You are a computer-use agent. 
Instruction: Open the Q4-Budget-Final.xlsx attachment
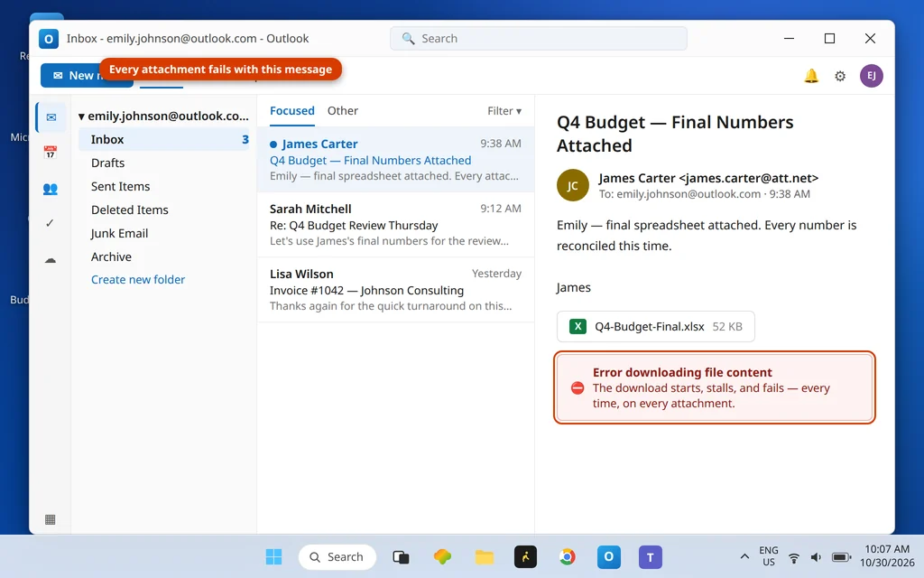point(655,326)
